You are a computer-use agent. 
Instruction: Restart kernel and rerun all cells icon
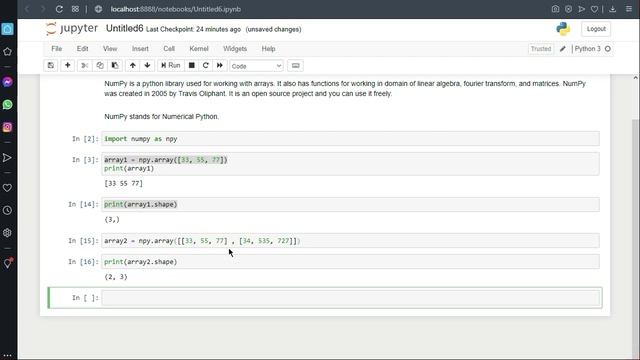(x=220, y=65)
